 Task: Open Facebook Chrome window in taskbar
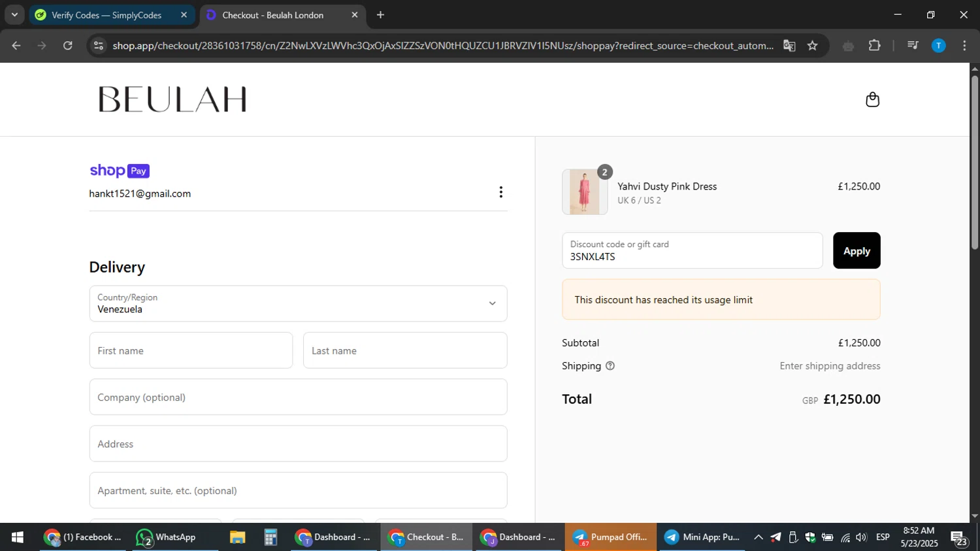[x=83, y=537]
